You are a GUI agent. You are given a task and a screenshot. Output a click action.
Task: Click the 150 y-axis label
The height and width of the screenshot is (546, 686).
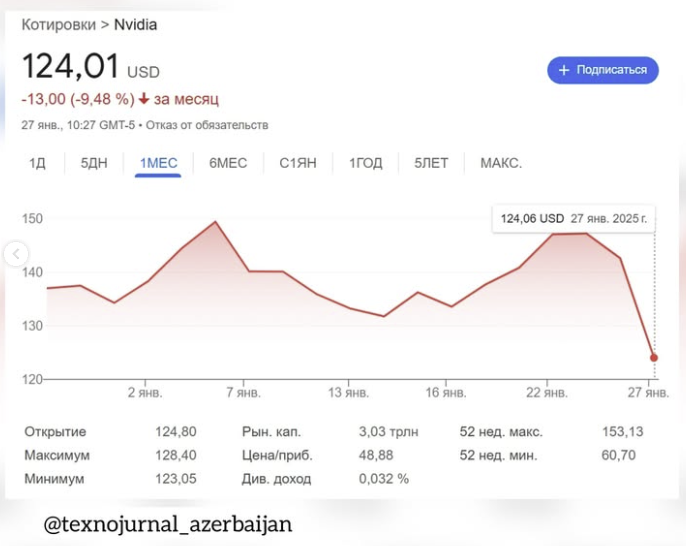32,219
